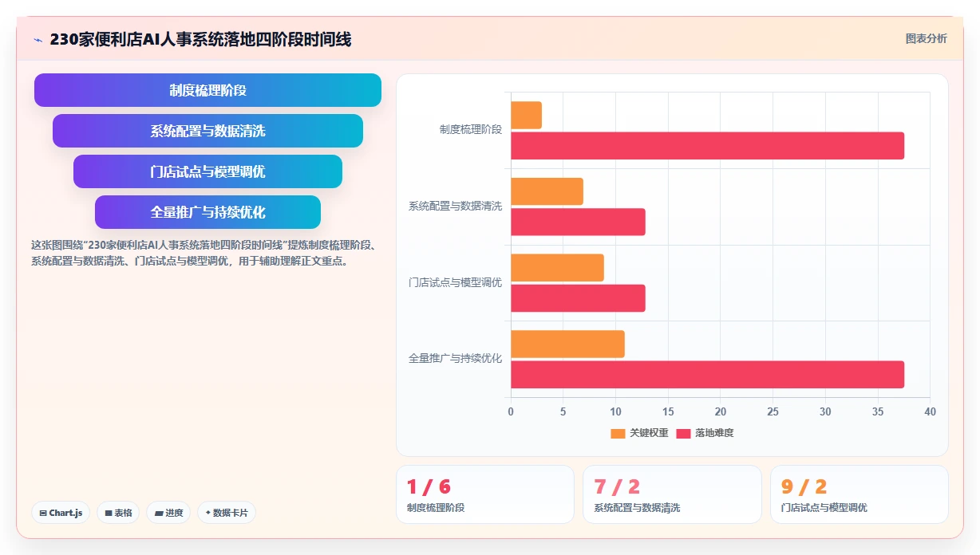Click the lightning icon beside the title

coord(38,40)
